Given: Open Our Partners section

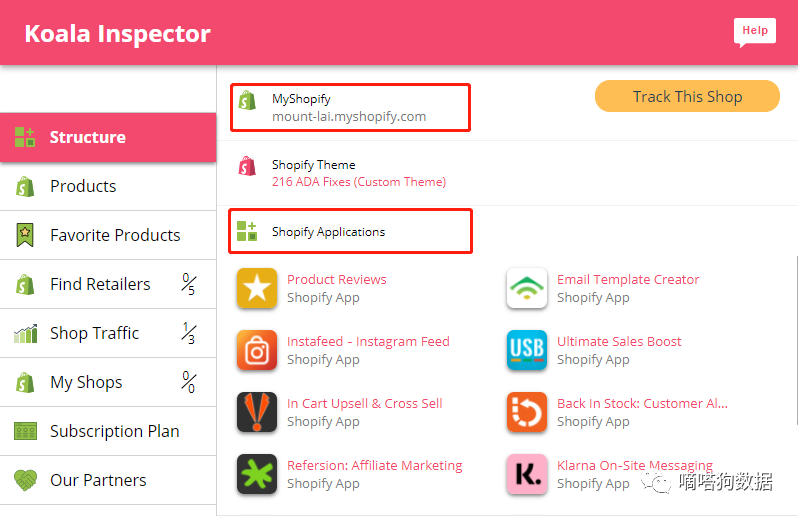Looking at the screenshot, I should pos(108,480).
